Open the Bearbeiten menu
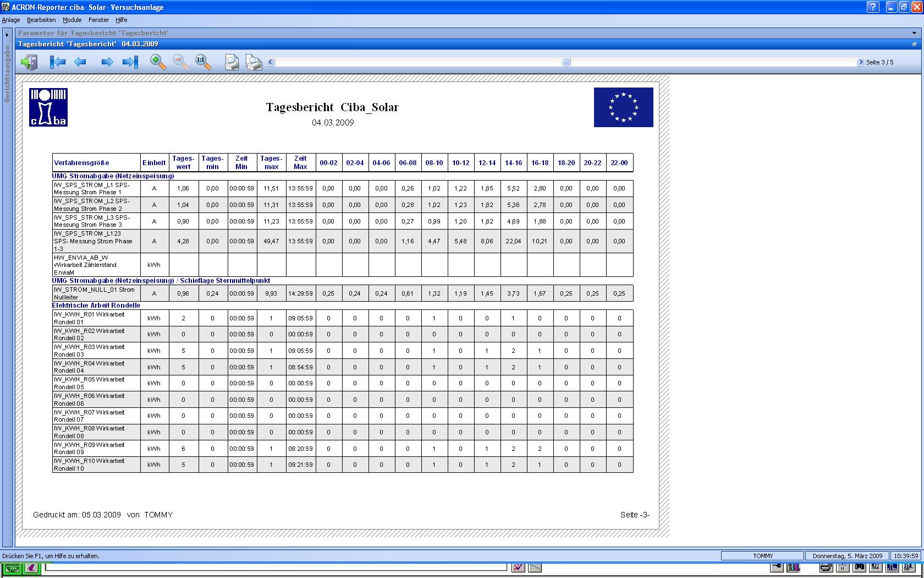This screenshot has width=924, height=578. point(41,20)
